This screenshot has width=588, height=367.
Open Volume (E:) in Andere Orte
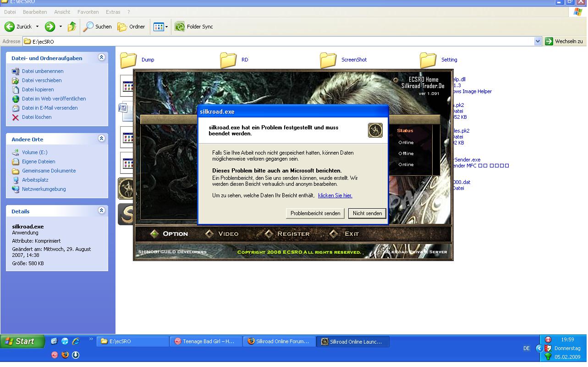click(x=34, y=152)
